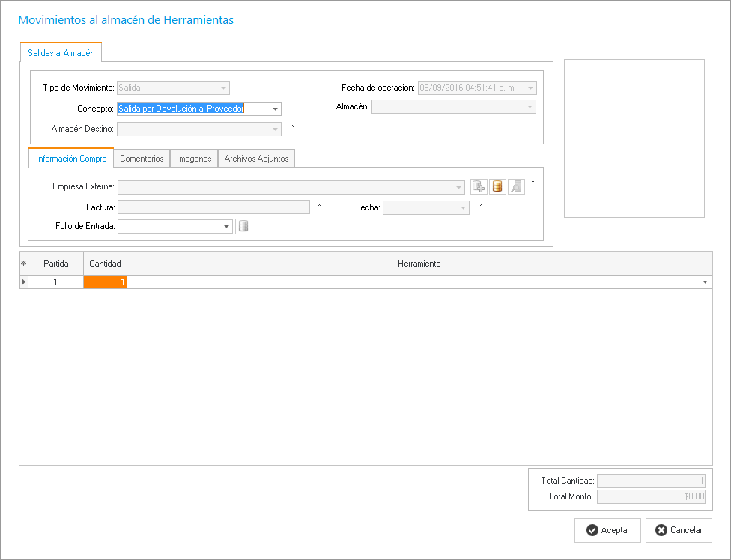Image resolution: width=731 pixels, height=560 pixels.
Task: Click the Herramienta column header
Action: (x=419, y=264)
